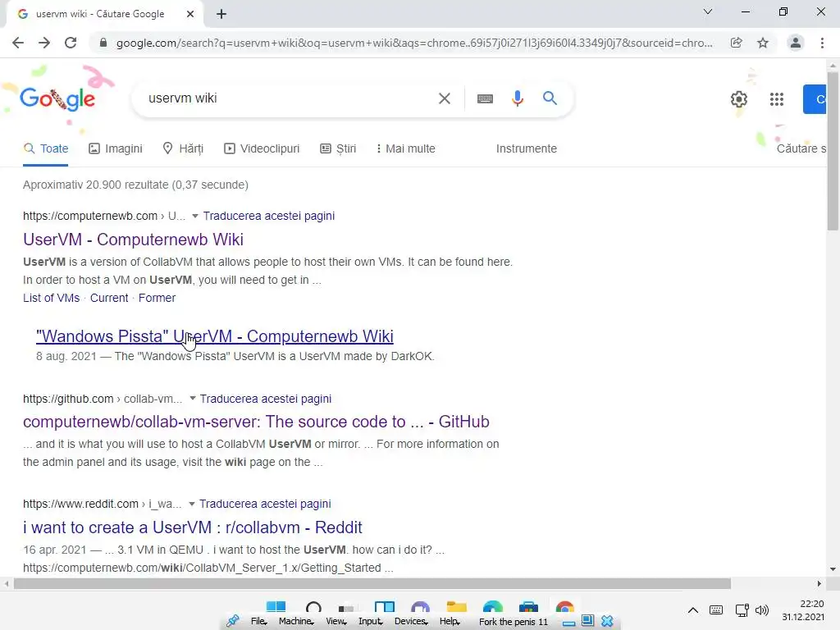Click the horizontal page scrollbar thumb
The image size is (840, 630).
(x=372, y=583)
